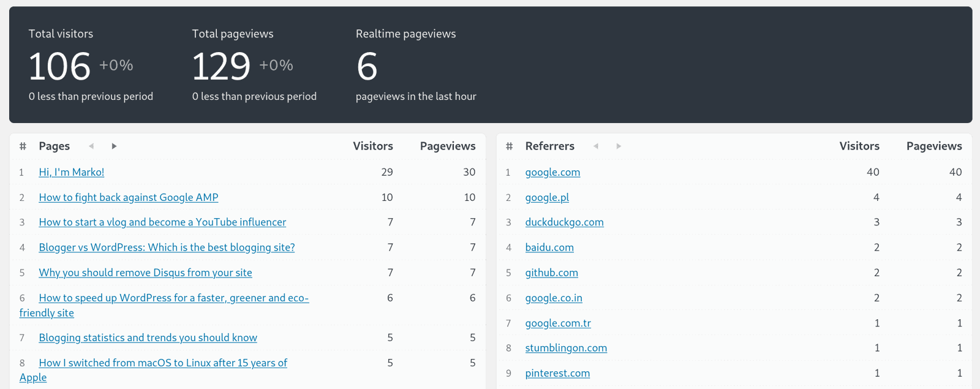Open 'How to speed up WordPress' article

(173, 298)
